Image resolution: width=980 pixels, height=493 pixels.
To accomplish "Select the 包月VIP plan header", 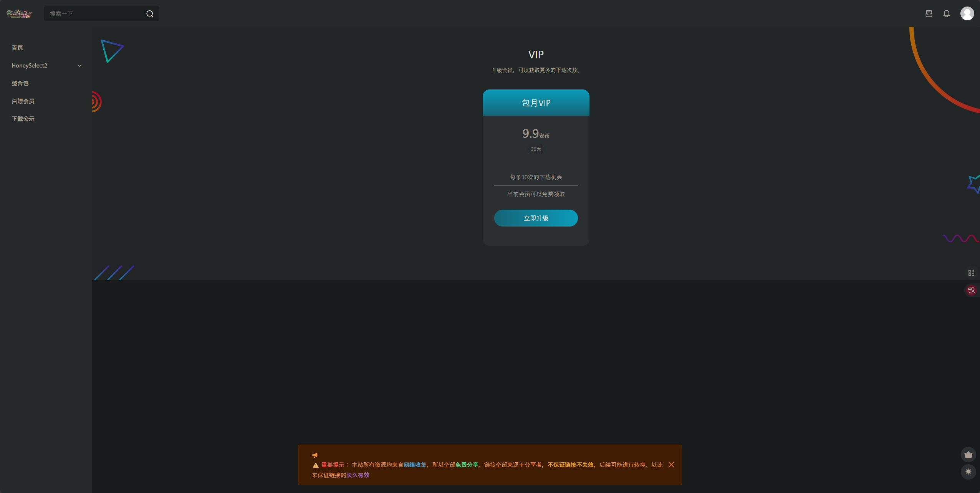I will (536, 103).
